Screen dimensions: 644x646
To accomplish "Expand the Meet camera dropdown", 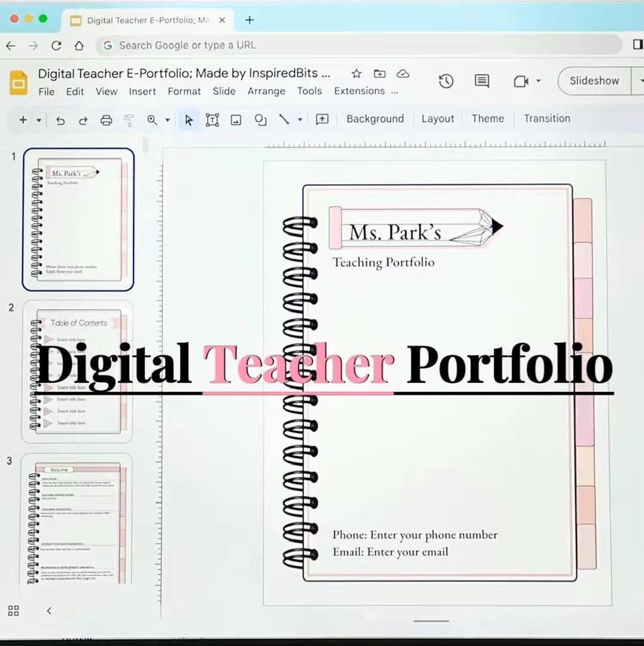I will point(539,81).
